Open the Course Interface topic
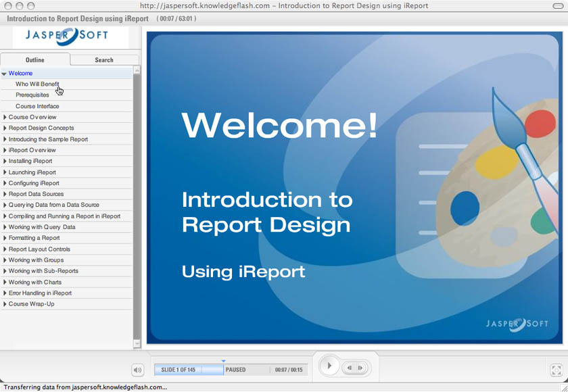Viewport: 568px width, 392px height. 37,106
